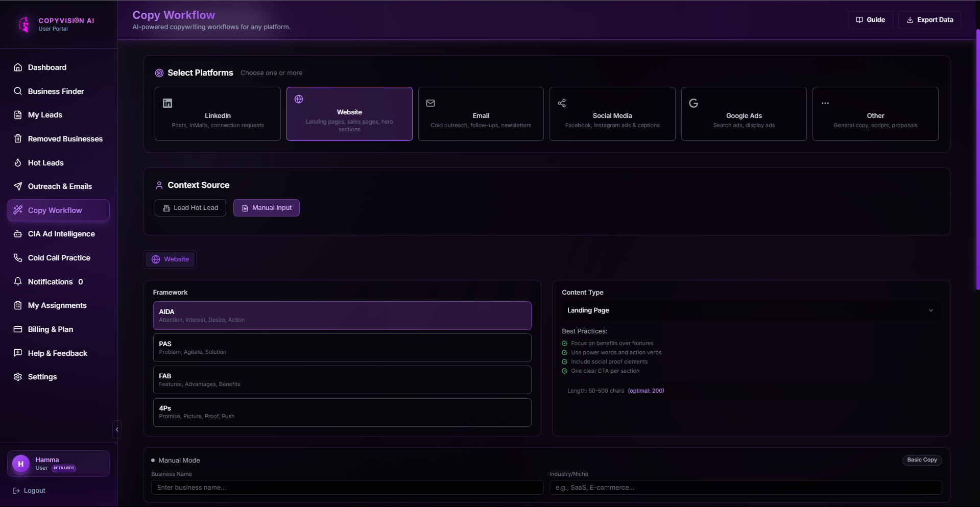
Task: Enable the Social Media platform
Action: pyautogui.click(x=612, y=113)
